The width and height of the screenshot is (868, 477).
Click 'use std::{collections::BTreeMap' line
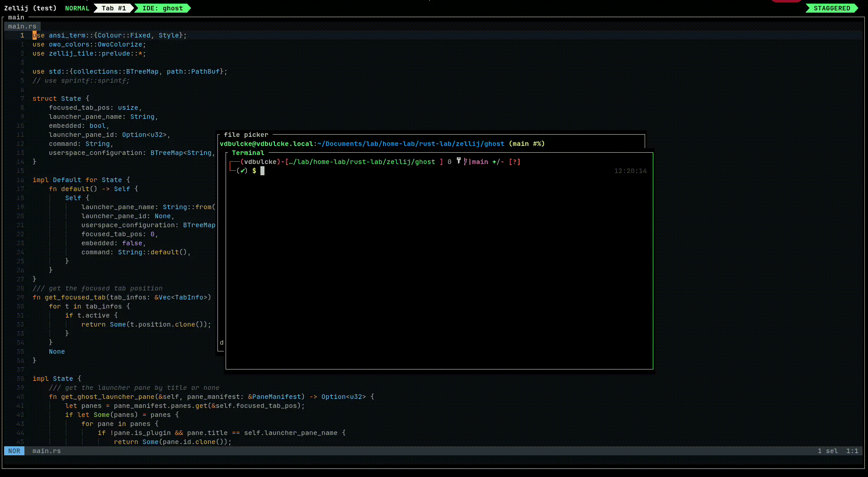click(x=130, y=71)
